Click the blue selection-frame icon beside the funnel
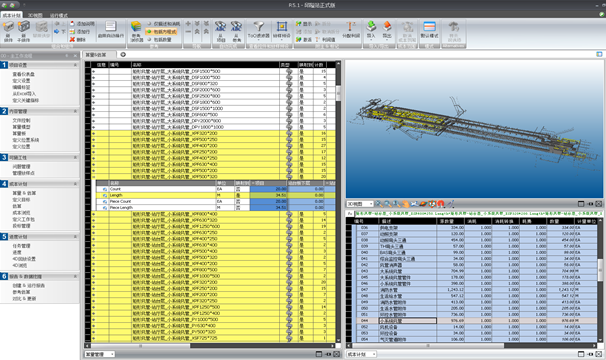Screen dimensions: 606x360 pyautogui.click(x=282, y=26)
